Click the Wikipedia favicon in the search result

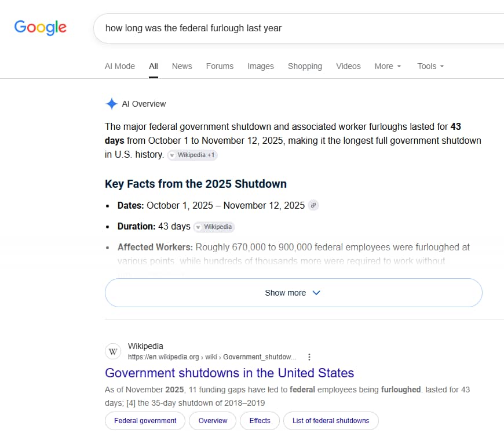click(x=113, y=351)
